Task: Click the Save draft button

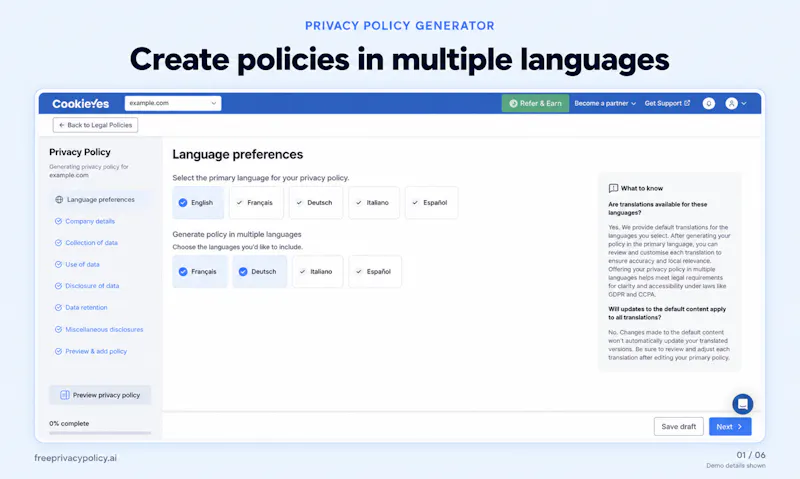Action: [x=679, y=426]
